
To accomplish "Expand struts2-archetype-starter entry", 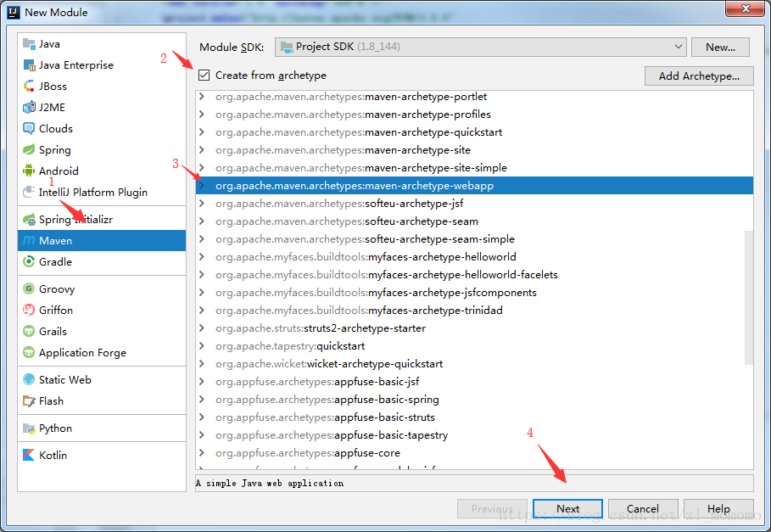I will (202, 328).
